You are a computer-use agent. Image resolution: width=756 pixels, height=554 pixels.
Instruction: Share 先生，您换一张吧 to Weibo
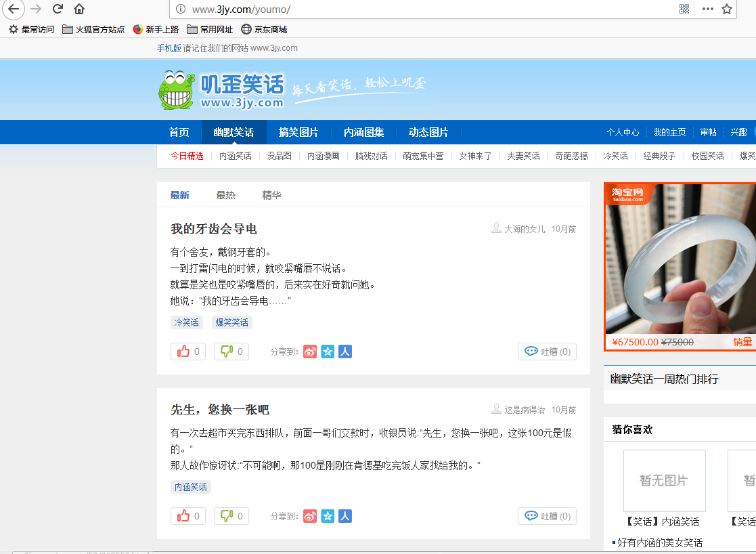(x=310, y=516)
